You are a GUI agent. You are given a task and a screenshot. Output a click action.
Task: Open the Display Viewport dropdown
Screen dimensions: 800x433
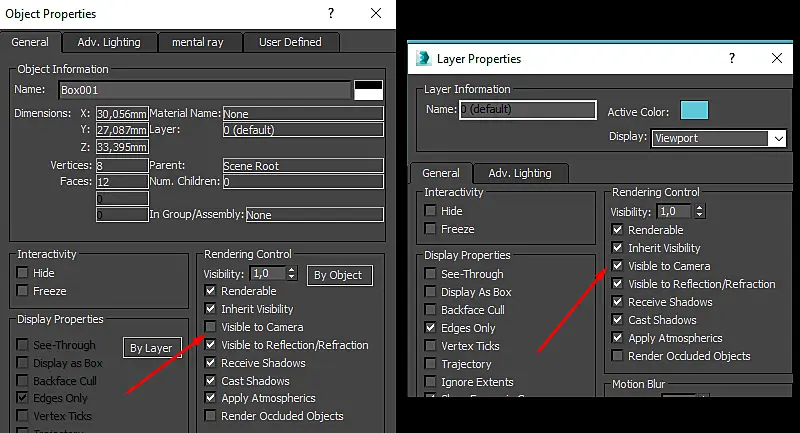tap(718, 138)
